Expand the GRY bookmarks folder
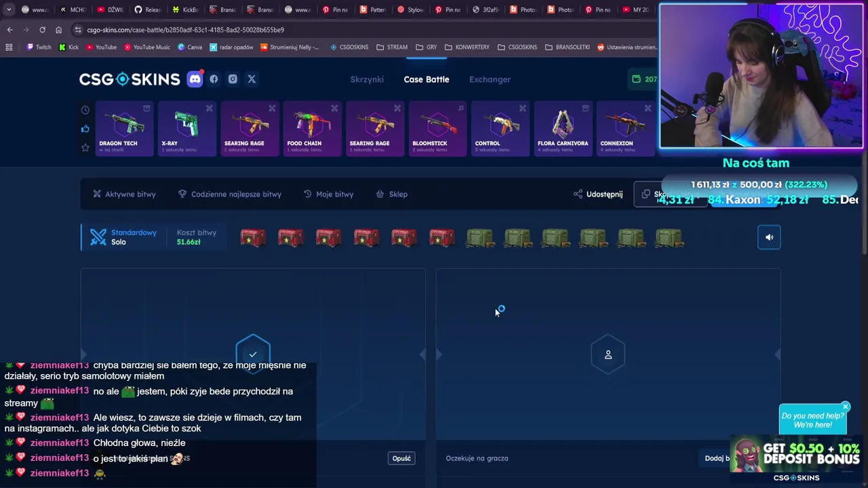This screenshot has height=488, width=868. point(426,47)
